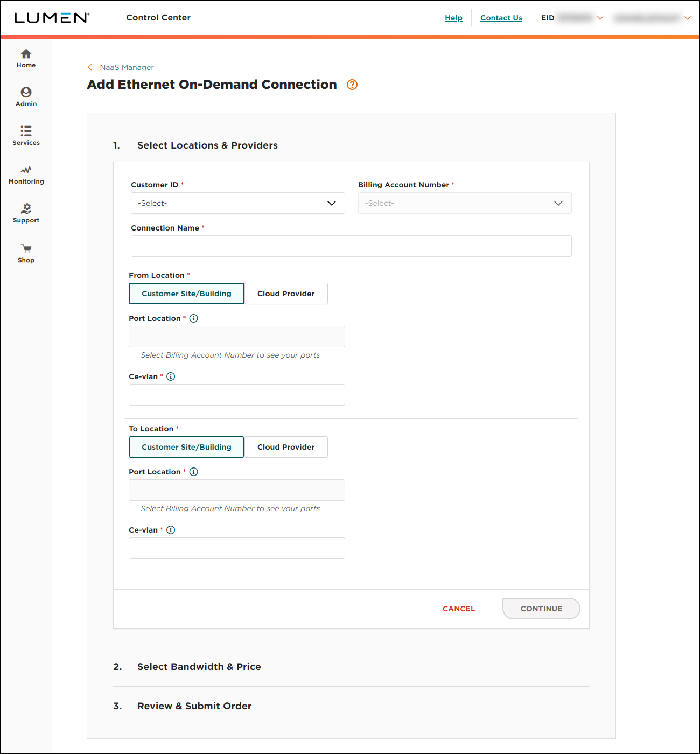Open From Location Port Location field
Screen dimensions: 700x754
point(237,337)
